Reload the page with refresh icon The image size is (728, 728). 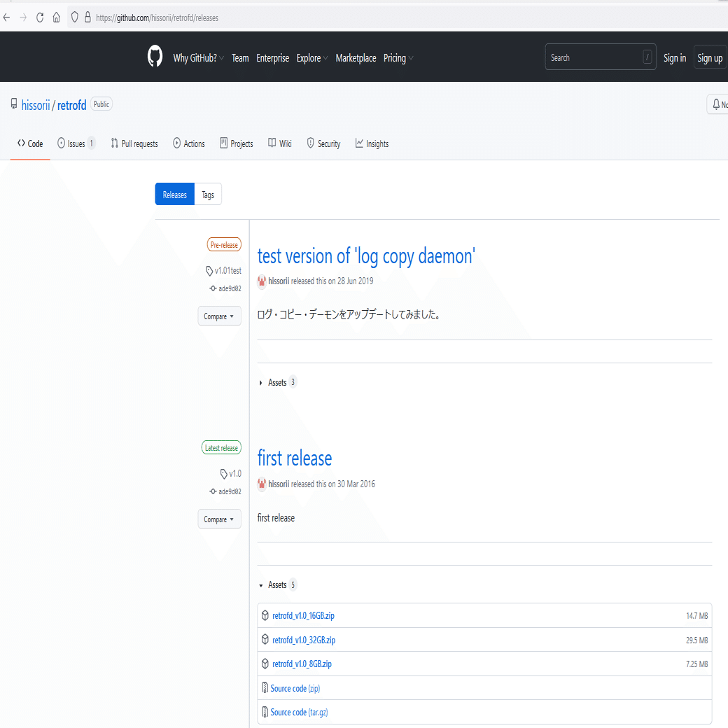pyautogui.click(x=40, y=17)
